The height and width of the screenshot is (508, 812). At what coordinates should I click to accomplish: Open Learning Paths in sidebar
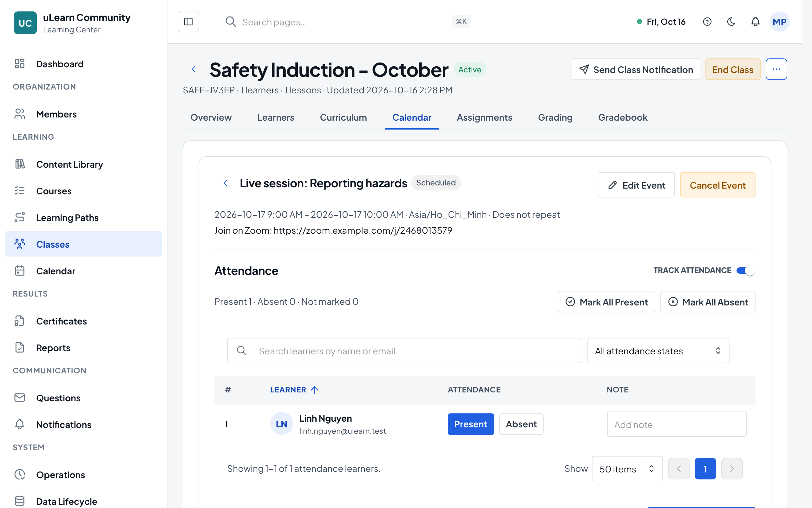[x=83, y=217]
